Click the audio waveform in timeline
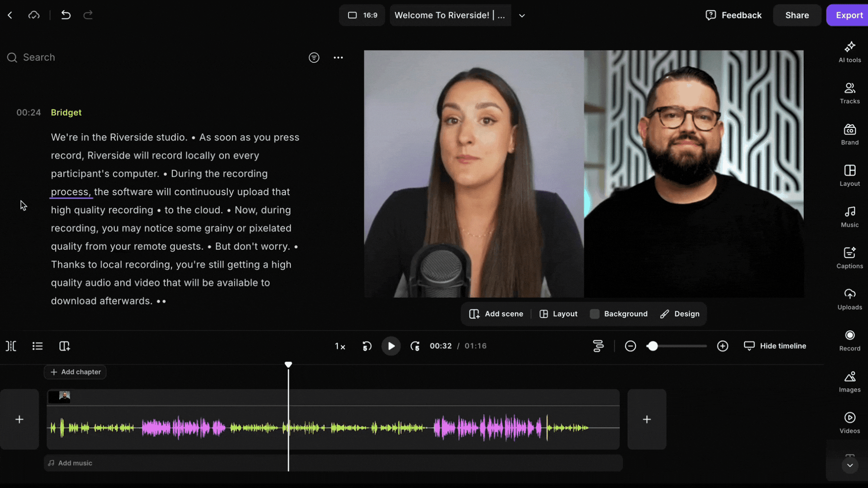This screenshot has height=488, width=868. (x=333, y=427)
